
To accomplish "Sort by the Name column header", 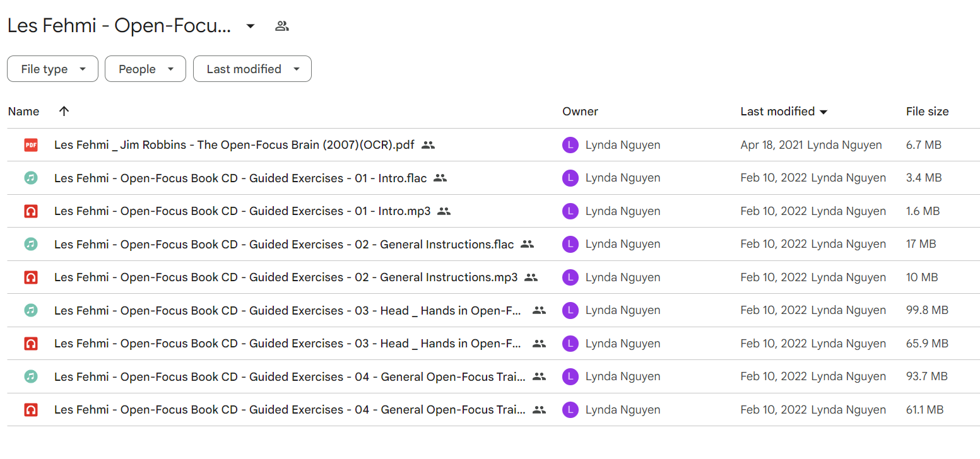I will coord(23,112).
